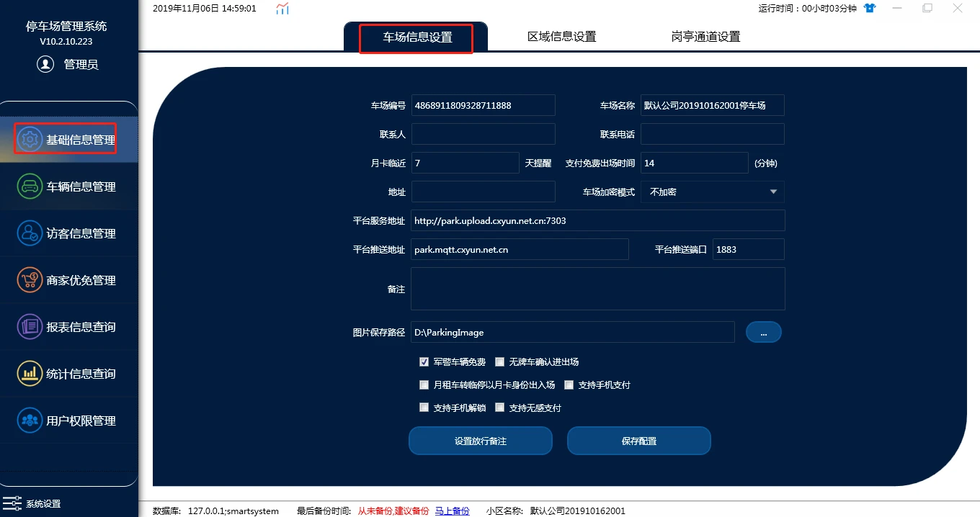Click 支付免费出场时间 input field
This screenshot has width=980, height=517.
click(x=695, y=163)
